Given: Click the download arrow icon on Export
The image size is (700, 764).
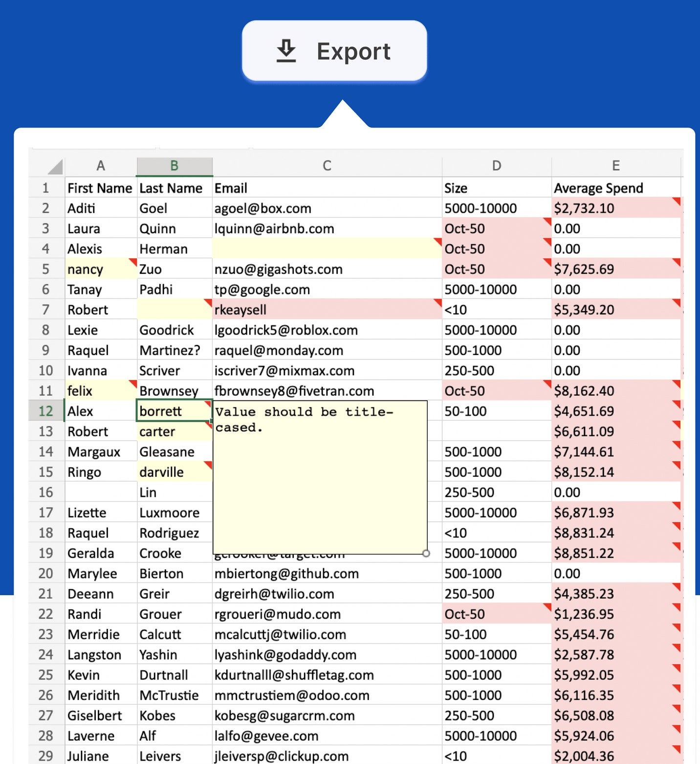Looking at the screenshot, I should pos(286,51).
